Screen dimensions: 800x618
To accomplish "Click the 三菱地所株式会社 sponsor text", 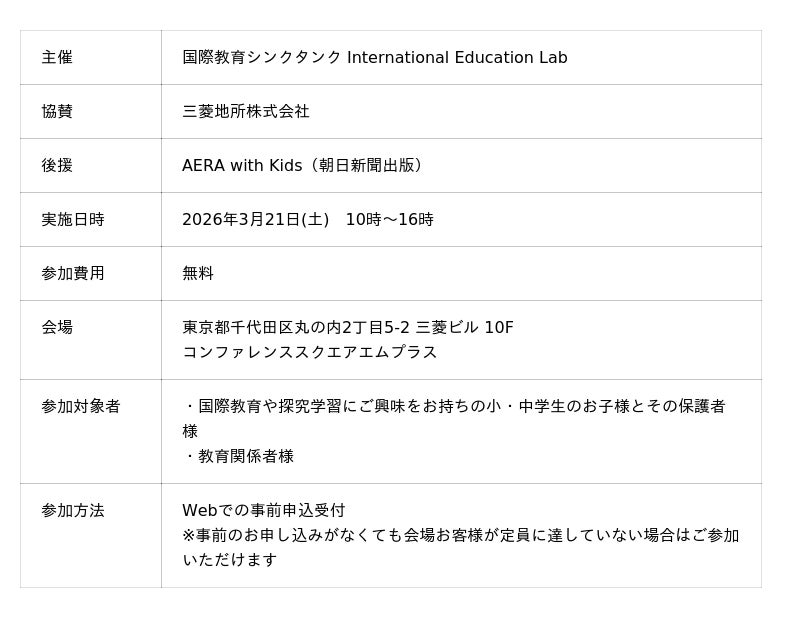I will (x=245, y=112).
